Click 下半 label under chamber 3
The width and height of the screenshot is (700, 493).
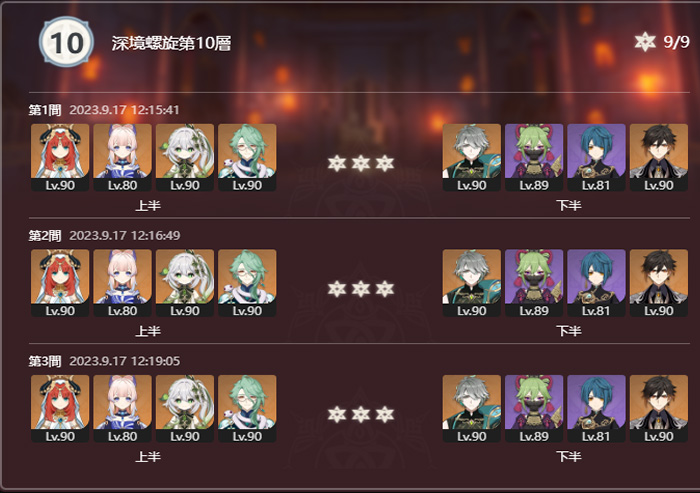(x=569, y=456)
